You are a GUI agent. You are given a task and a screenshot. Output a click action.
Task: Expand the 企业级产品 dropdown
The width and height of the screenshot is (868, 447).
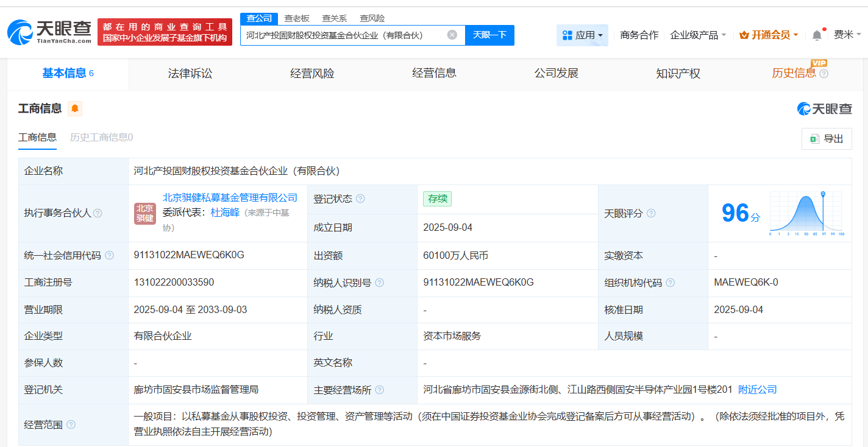tap(698, 35)
